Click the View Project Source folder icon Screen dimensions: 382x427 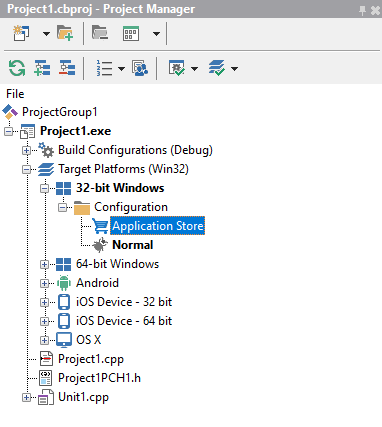100,33
